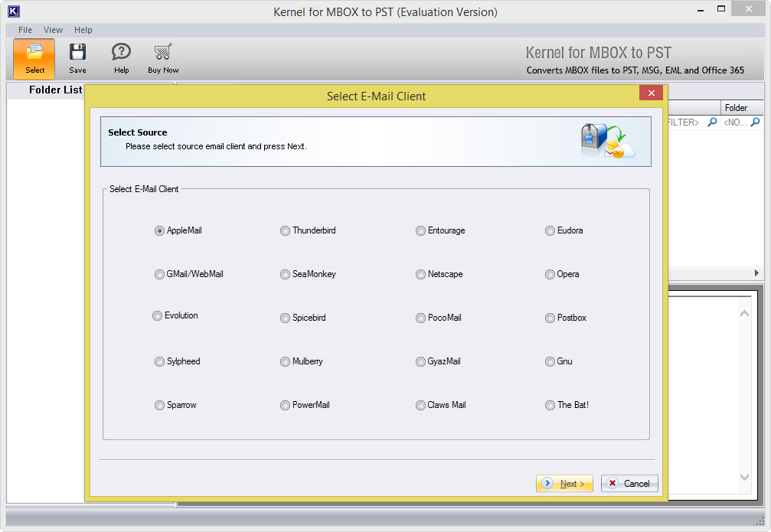Open the File menu
Screen dimensions: 771x532
pyautogui.click(x=25, y=30)
